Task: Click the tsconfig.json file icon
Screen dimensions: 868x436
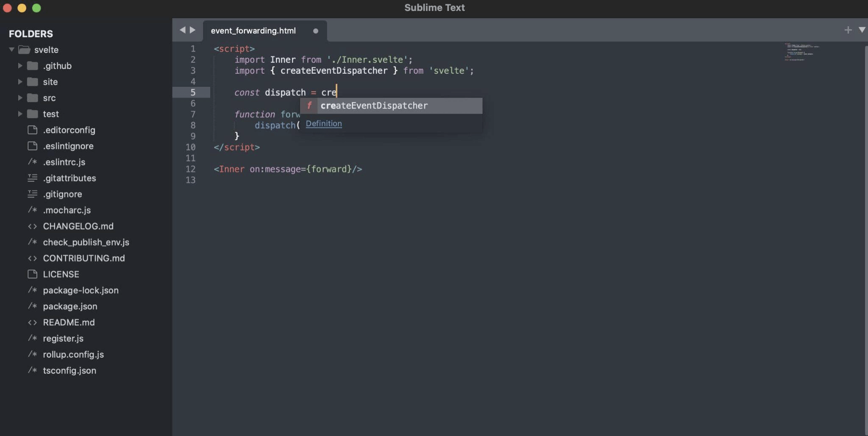Action: [x=32, y=370]
